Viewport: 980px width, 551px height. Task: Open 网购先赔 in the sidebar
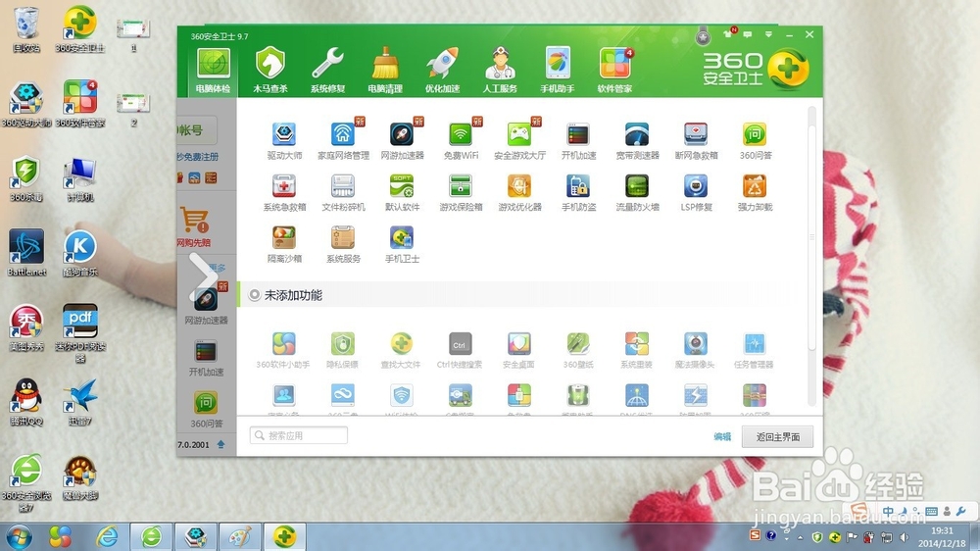[x=194, y=227]
